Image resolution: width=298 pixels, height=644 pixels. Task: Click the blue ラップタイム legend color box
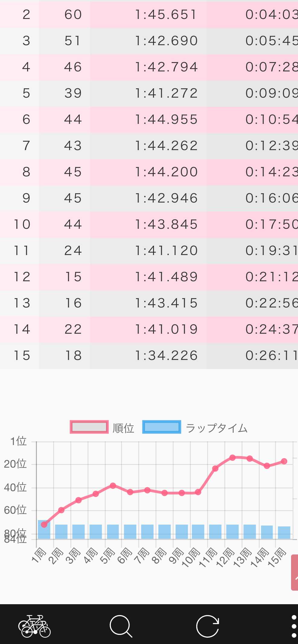click(162, 427)
